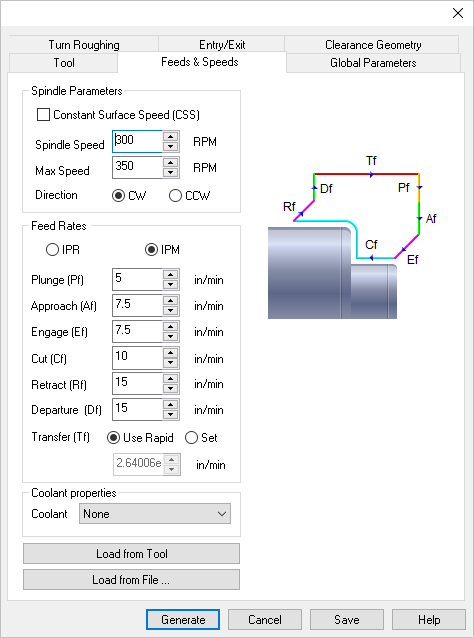Switch to the Turn Roughing tab
Screen dimensions: 474x638
click(x=83, y=44)
